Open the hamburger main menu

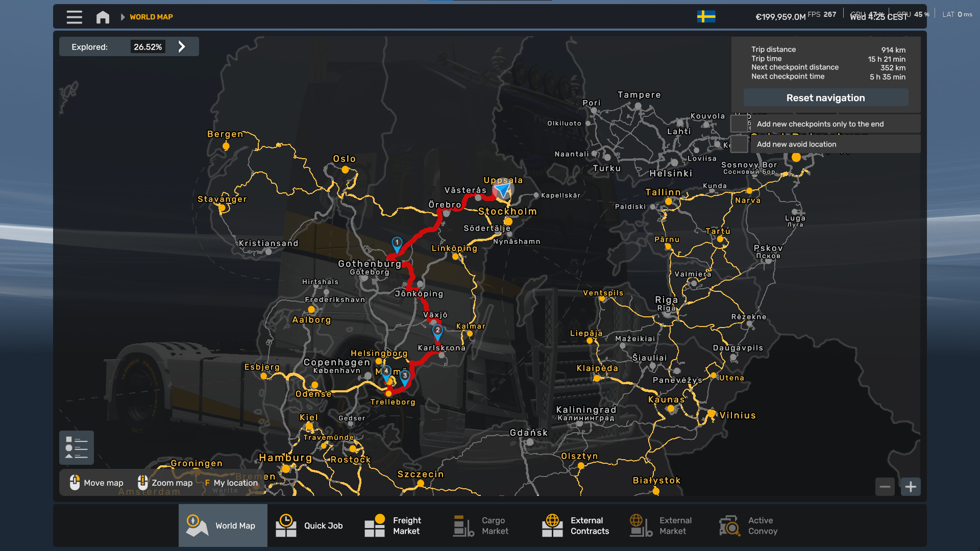click(74, 17)
